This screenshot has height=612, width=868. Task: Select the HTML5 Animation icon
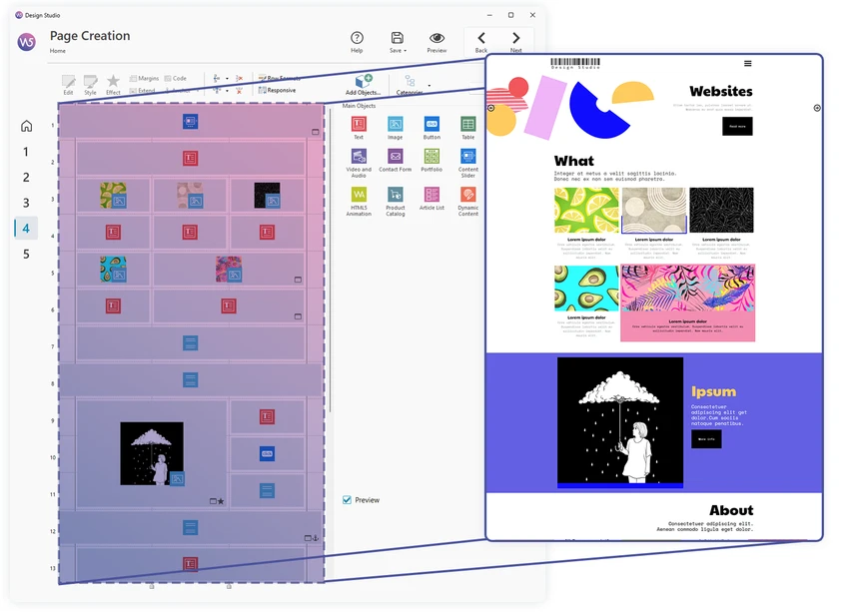pos(360,195)
